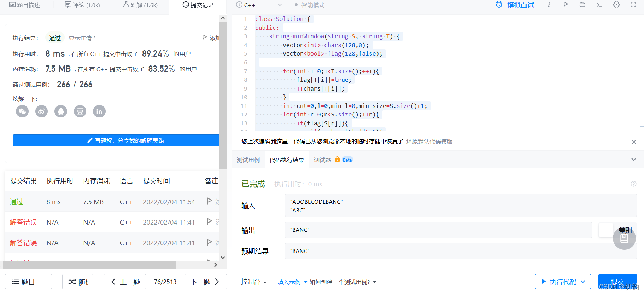Open 填入示例 dropdown
The width and height of the screenshot is (644, 294).
[292, 282]
